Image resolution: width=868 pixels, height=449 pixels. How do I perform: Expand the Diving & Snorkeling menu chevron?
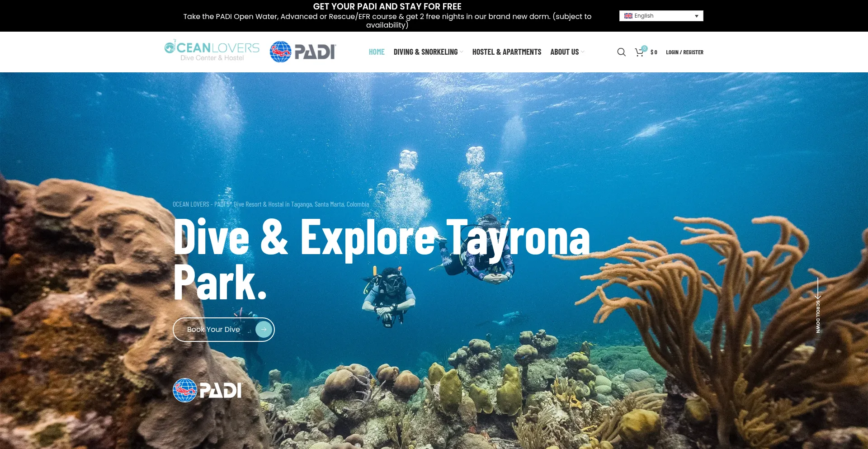462,52
